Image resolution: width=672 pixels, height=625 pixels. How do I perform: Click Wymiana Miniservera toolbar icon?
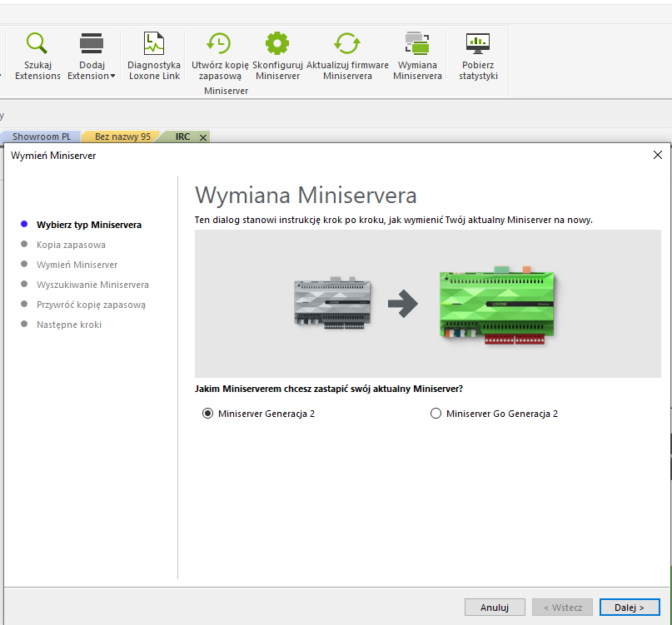point(417,43)
